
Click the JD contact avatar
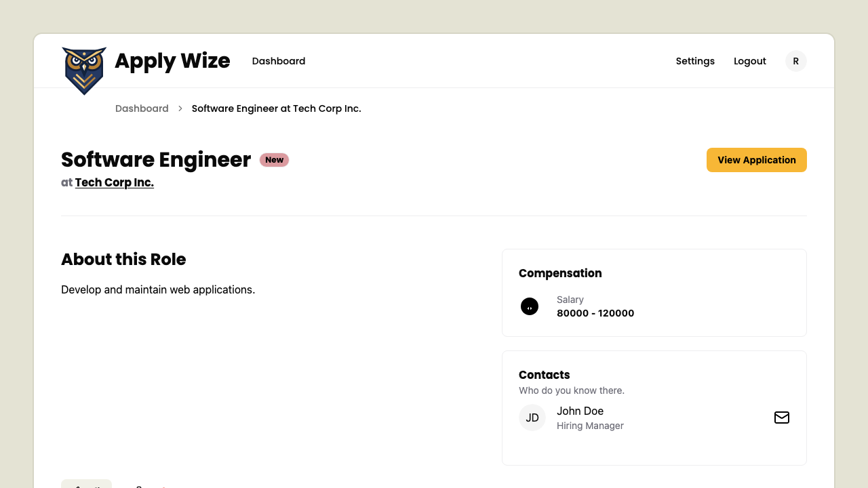click(x=532, y=418)
